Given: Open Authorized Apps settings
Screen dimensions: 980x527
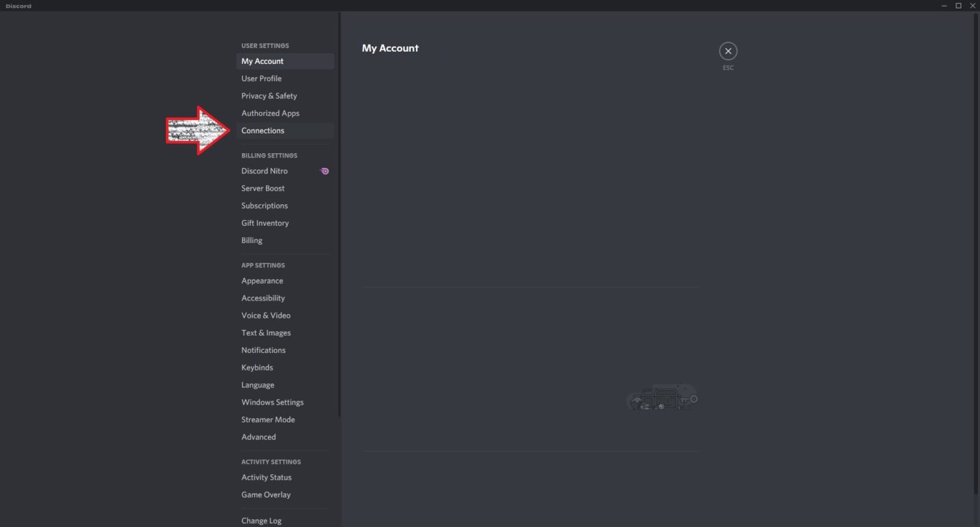Looking at the screenshot, I should click(270, 113).
